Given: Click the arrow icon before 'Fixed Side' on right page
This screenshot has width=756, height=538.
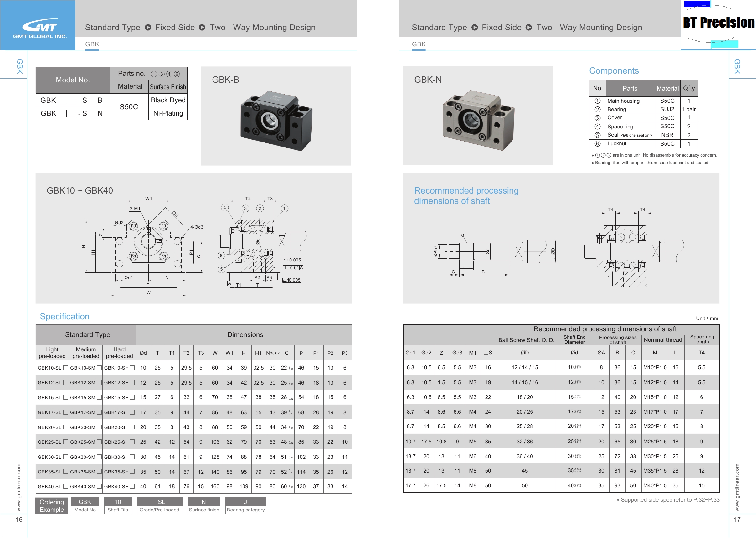Looking at the screenshot, I should (475, 28).
